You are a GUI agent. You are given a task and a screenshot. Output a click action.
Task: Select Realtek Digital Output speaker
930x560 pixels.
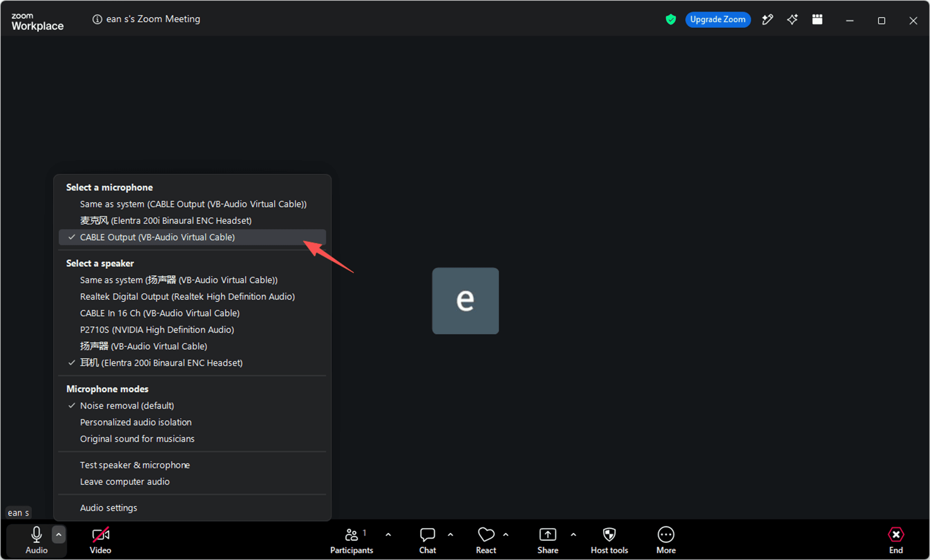click(x=192, y=297)
